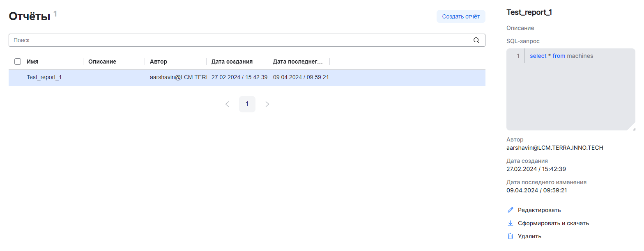
Task: Go to previous page with the left chevron
Action: 227,104
